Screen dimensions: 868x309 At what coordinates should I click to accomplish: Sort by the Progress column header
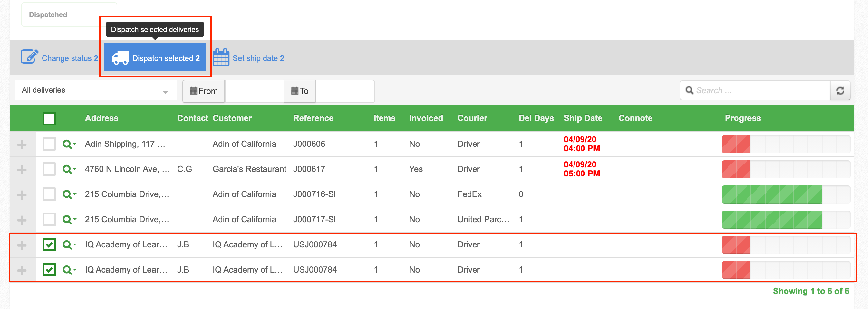[743, 118]
